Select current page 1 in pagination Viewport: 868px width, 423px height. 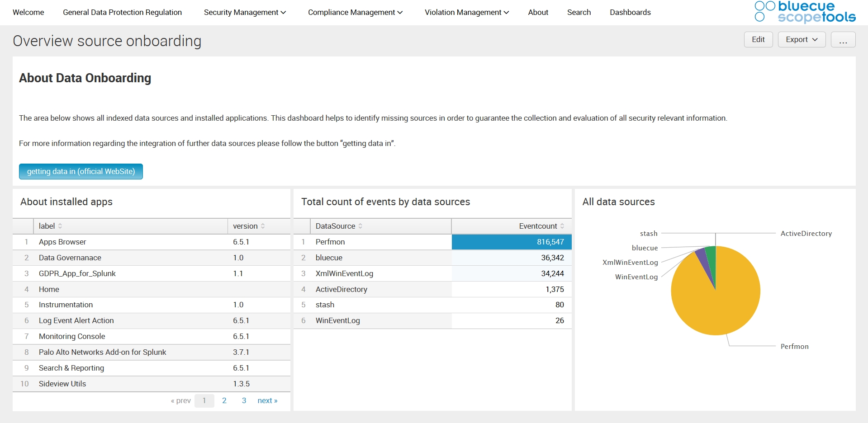coord(204,400)
